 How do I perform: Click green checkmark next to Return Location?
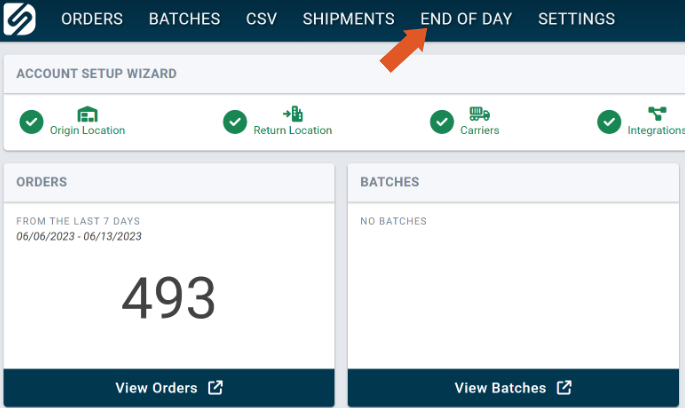tap(235, 122)
